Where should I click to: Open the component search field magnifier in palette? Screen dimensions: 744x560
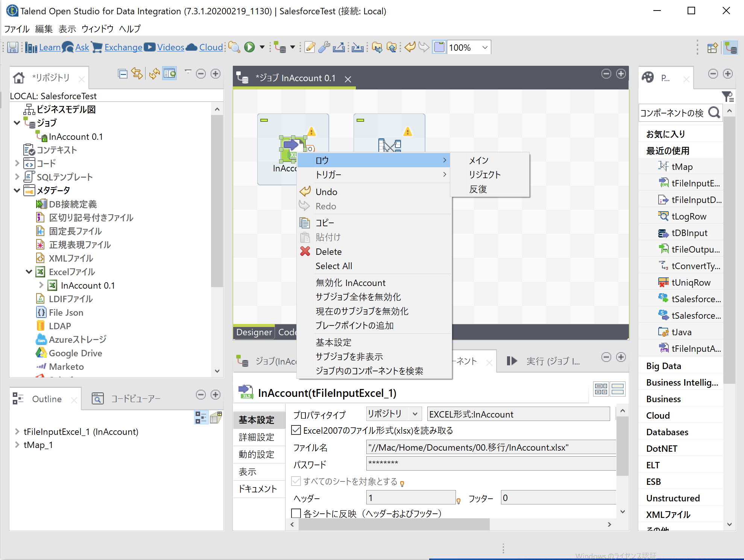click(714, 113)
